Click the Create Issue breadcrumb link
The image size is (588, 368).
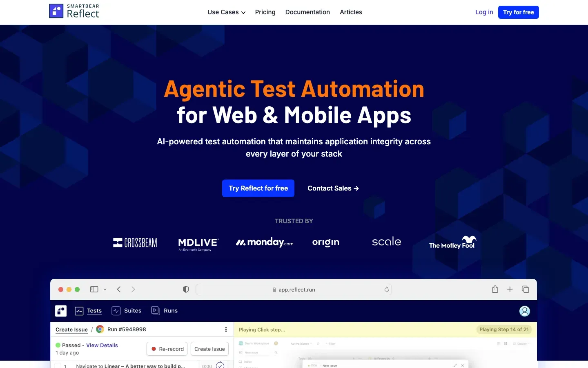click(71, 330)
